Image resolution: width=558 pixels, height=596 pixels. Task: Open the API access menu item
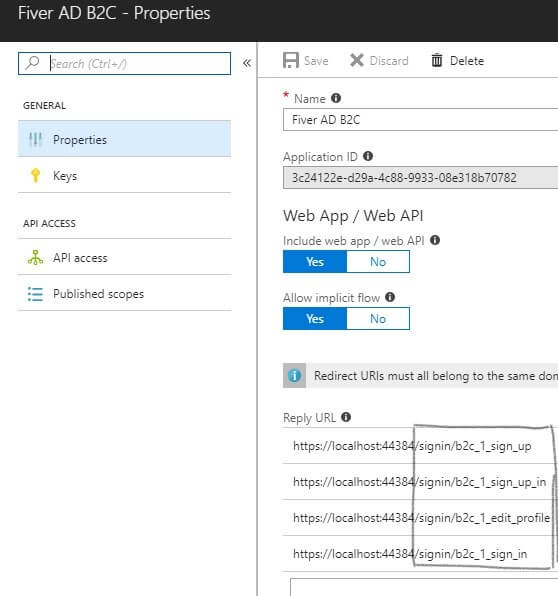[124, 257]
